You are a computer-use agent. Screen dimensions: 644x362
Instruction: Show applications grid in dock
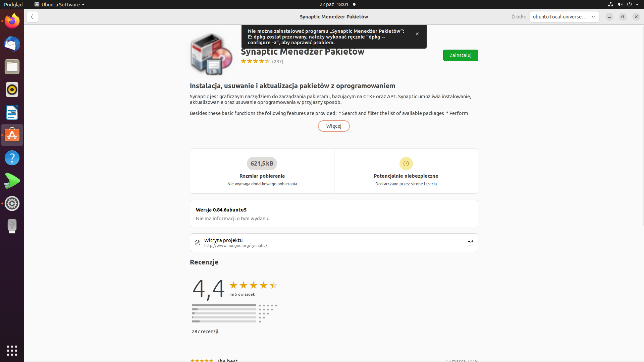coord(12,351)
